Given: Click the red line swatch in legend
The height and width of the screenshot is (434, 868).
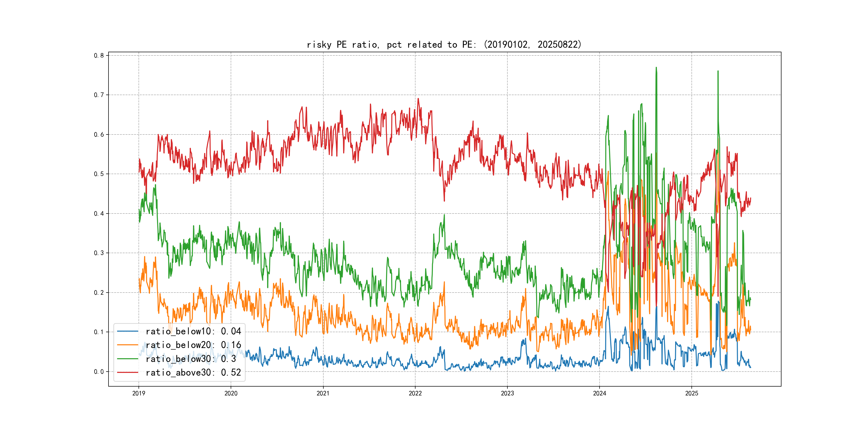Looking at the screenshot, I should click(128, 372).
